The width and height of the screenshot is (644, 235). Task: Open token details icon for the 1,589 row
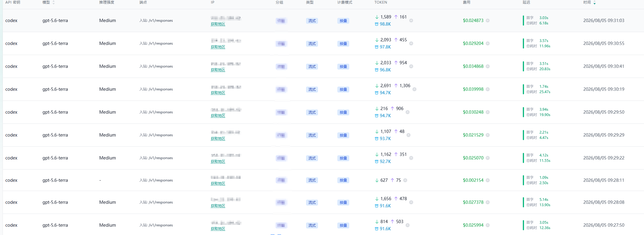tap(411, 21)
